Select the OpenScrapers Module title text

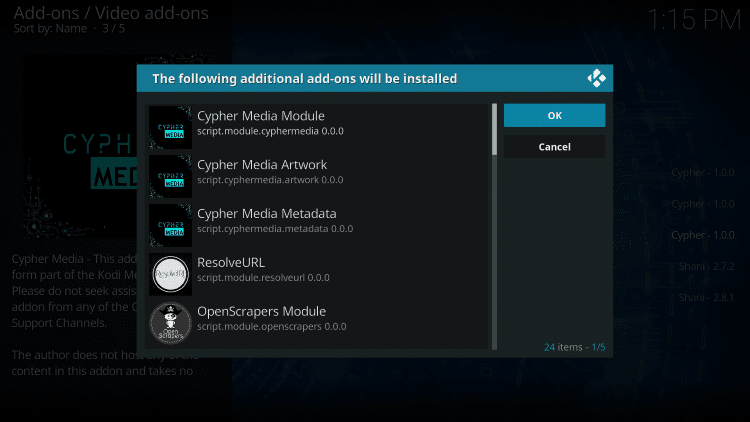[261, 311]
